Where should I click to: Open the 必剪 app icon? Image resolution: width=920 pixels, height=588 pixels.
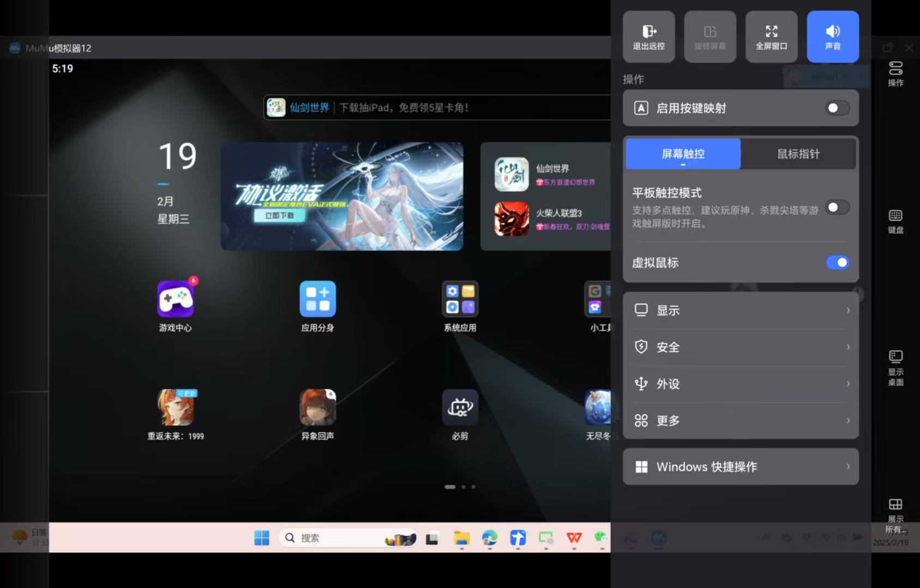point(460,408)
